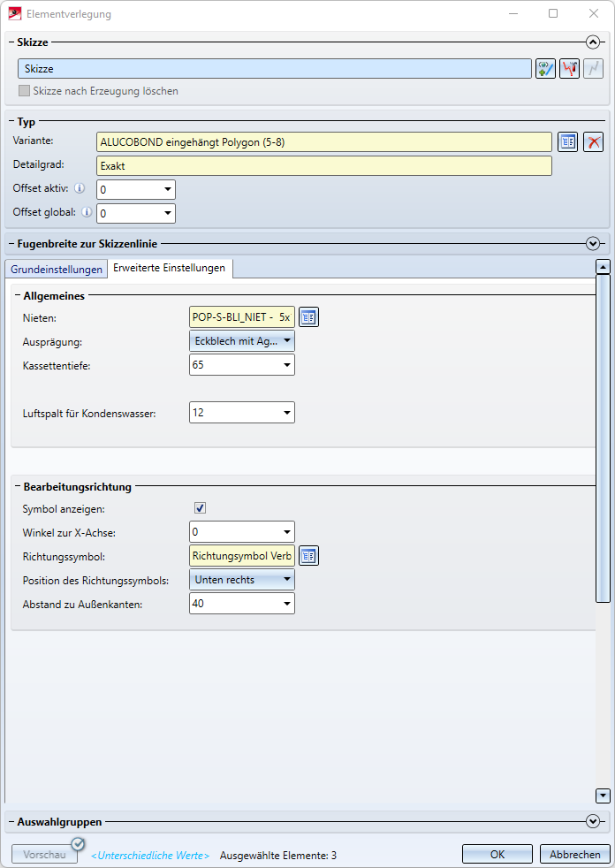Click Ausgewählte Elemente: 3 text
615x868 pixels.
[277, 856]
